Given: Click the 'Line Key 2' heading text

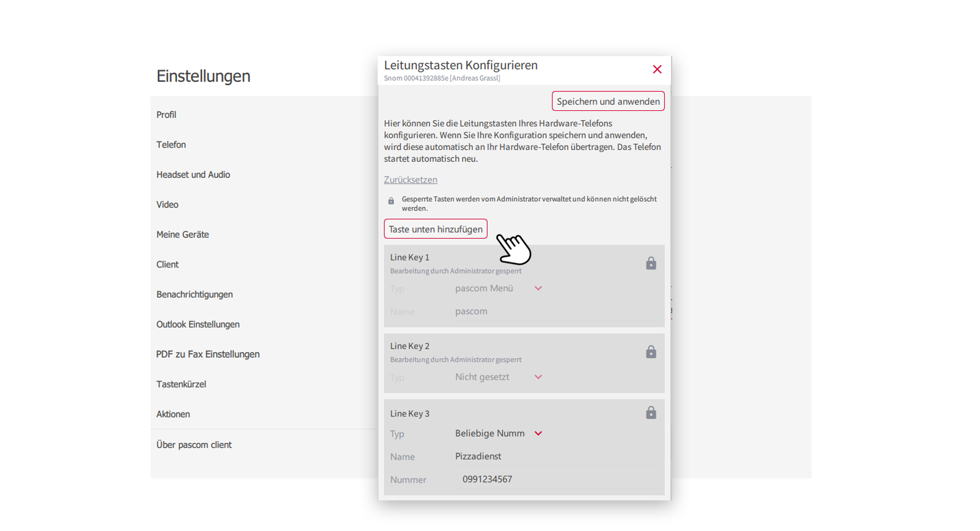Looking at the screenshot, I should point(409,346).
